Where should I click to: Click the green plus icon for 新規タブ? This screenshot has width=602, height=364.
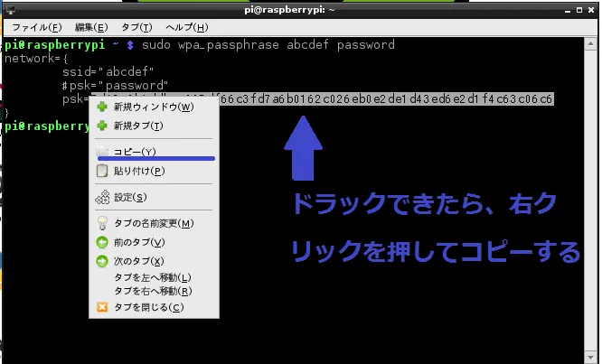[102, 126]
